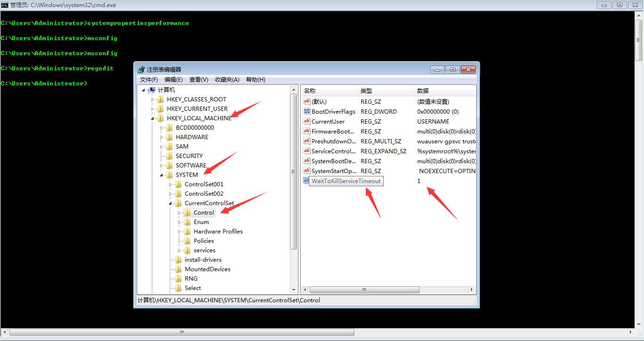Select the ServiceControl... value row
The width and height of the screenshot is (644, 341).
389,151
